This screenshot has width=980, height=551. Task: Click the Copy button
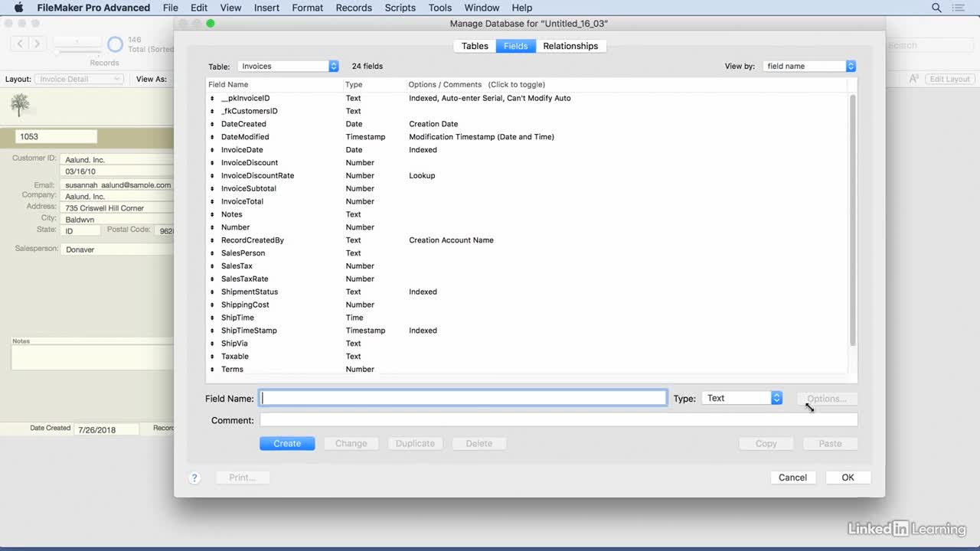point(766,444)
